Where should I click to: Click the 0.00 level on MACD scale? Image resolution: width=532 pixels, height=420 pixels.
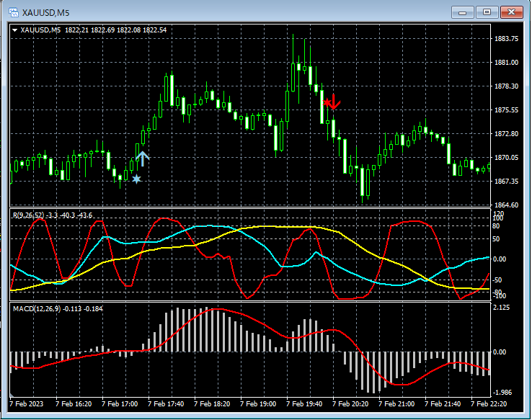(x=500, y=352)
